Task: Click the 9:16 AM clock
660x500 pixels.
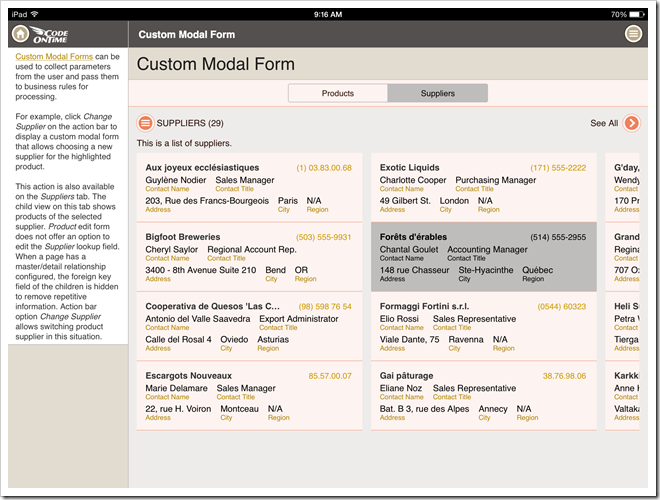Action: coord(328,14)
